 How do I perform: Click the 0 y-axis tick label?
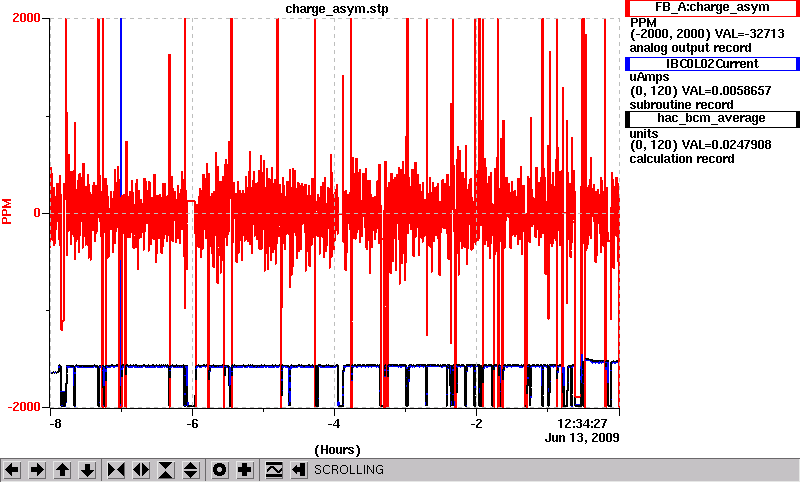[37, 213]
